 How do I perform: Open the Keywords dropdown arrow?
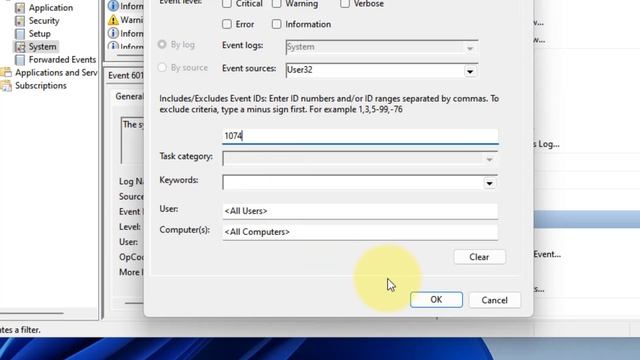489,183
